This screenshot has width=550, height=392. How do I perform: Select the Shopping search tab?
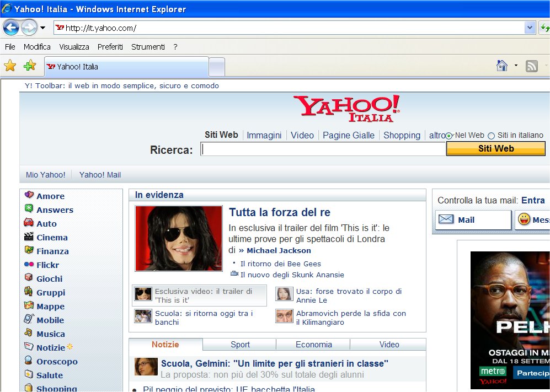402,135
